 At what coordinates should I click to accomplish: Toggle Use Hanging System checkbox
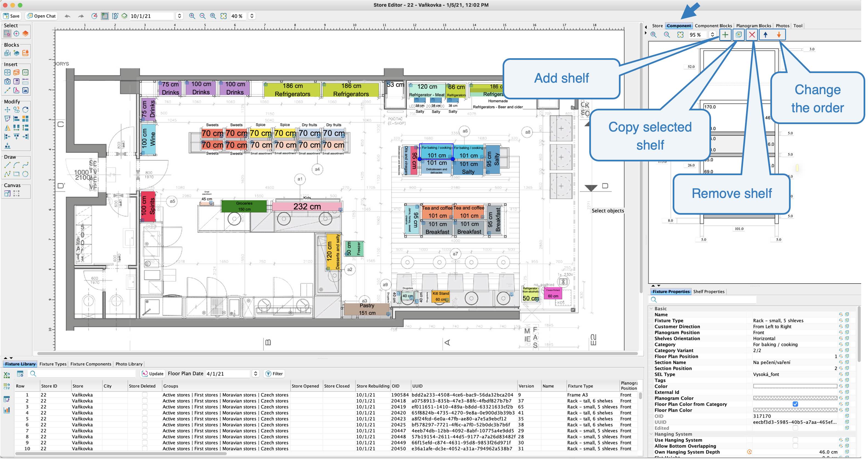pyautogui.click(x=795, y=440)
